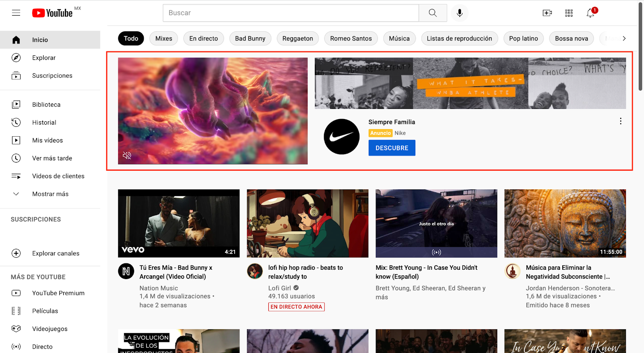Click the Videos de clientes playlist icon
644x353 pixels.
[16, 176]
